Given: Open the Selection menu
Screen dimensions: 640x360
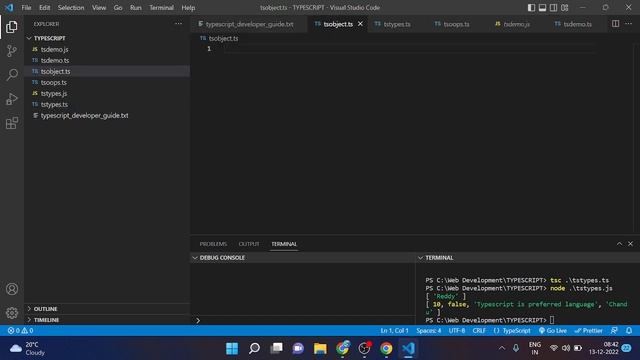Looking at the screenshot, I should click(x=71, y=7).
